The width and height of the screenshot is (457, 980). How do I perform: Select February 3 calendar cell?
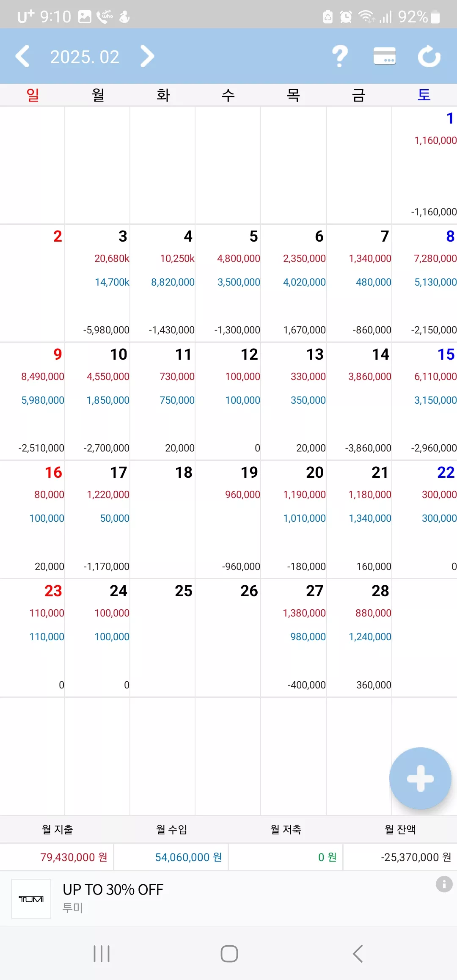click(x=97, y=283)
